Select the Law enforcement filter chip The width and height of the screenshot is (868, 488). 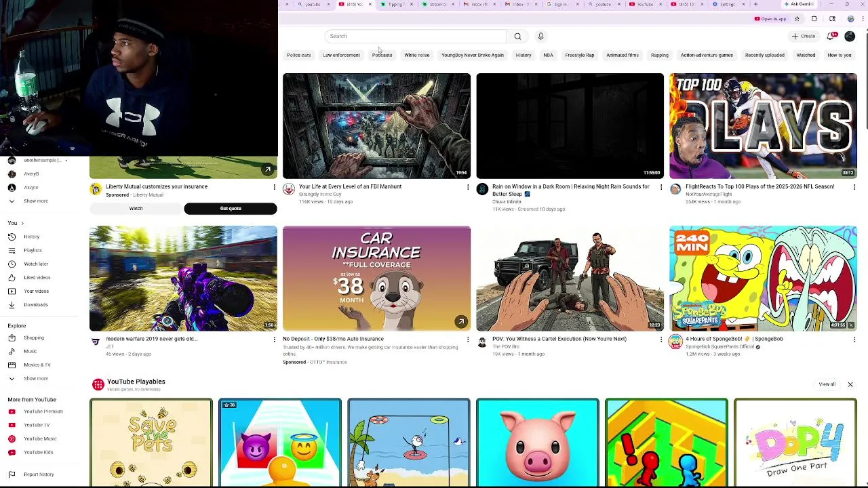click(341, 55)
